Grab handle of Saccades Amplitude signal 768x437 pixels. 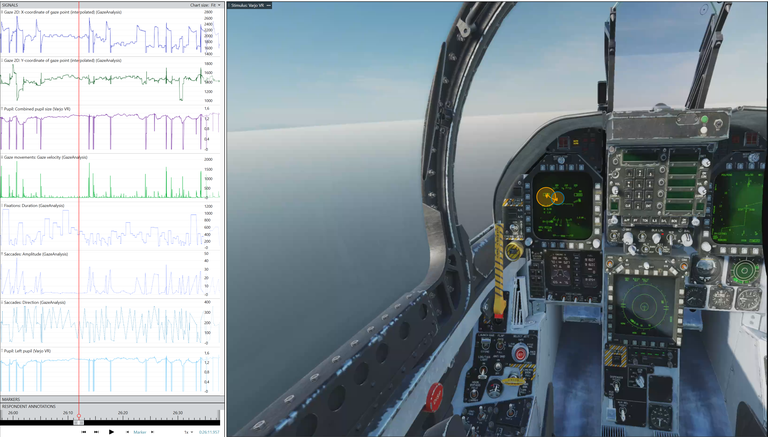(x=1, y=254)
